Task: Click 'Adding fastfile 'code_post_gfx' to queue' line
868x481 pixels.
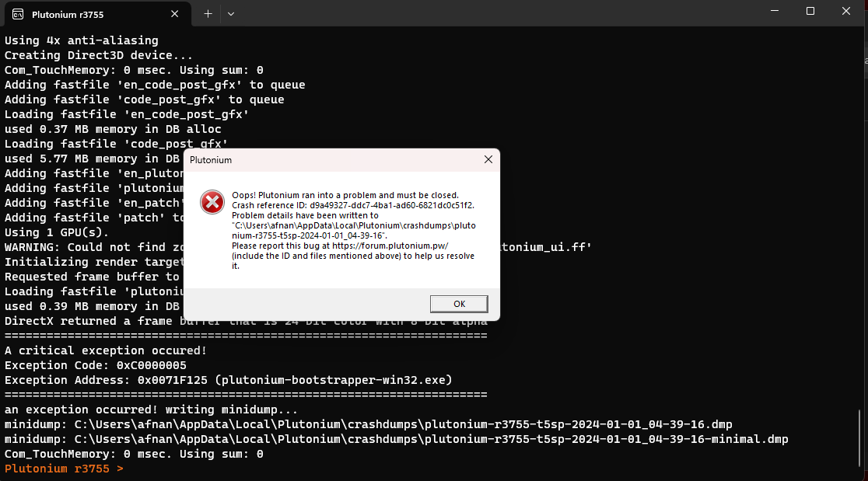Action: (144, 99)
